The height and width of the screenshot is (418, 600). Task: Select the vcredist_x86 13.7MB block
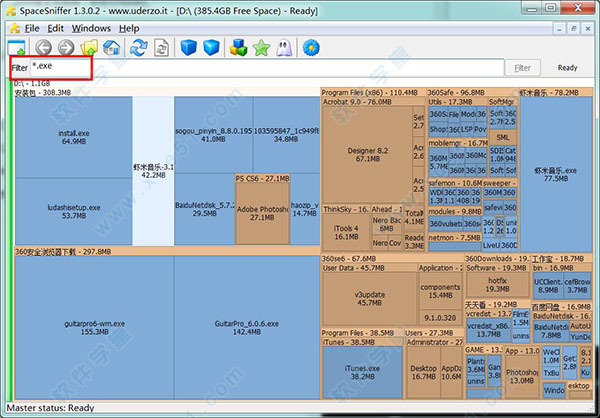pyautogui.click(x=489, y=330)
